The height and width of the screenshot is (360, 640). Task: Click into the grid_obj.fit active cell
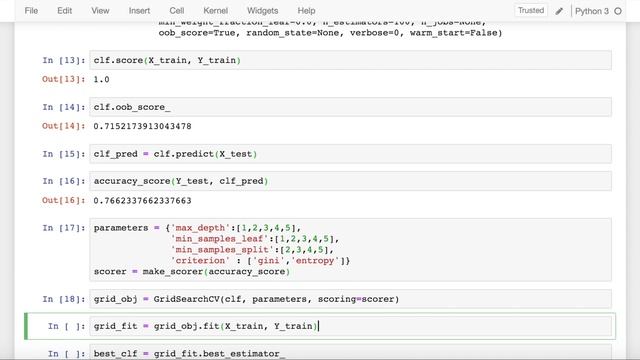(350, 326)
